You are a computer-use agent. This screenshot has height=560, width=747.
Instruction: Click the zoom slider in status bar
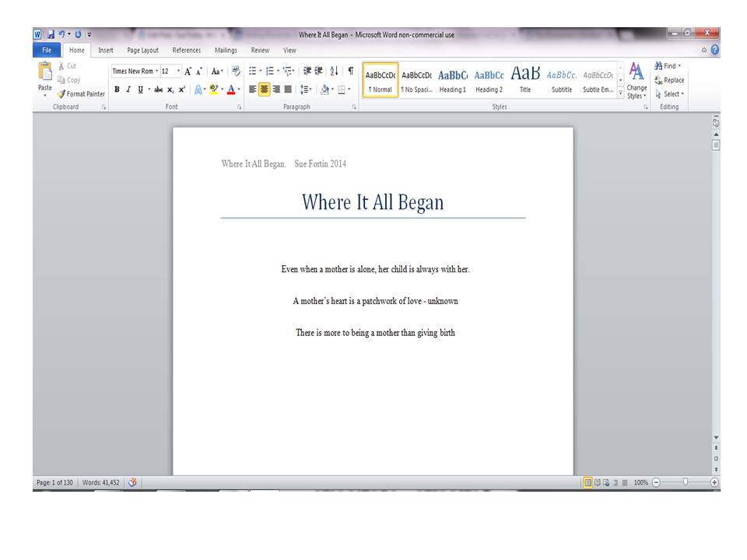685,482
